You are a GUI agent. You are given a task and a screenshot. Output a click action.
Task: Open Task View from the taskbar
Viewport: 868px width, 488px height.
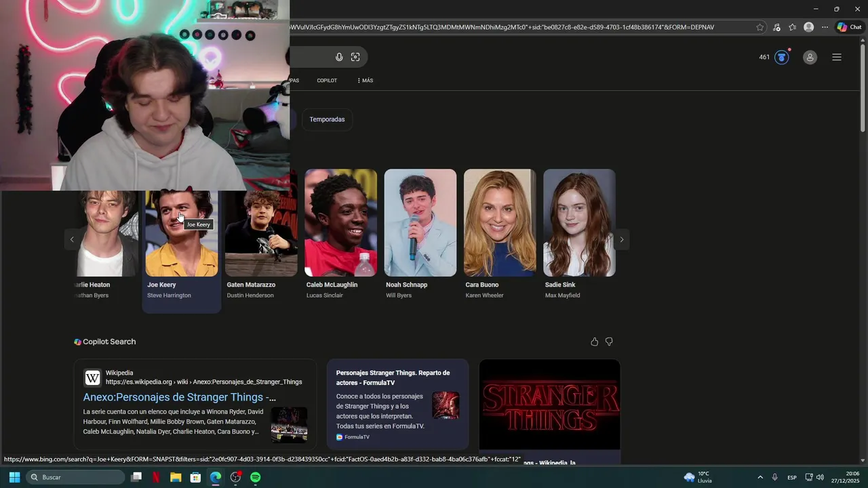136,477
